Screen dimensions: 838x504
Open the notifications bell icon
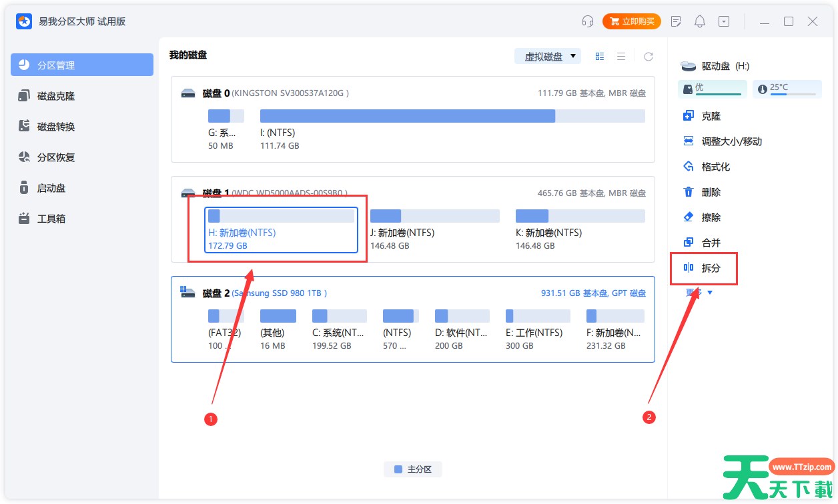[x=700, y=21]
